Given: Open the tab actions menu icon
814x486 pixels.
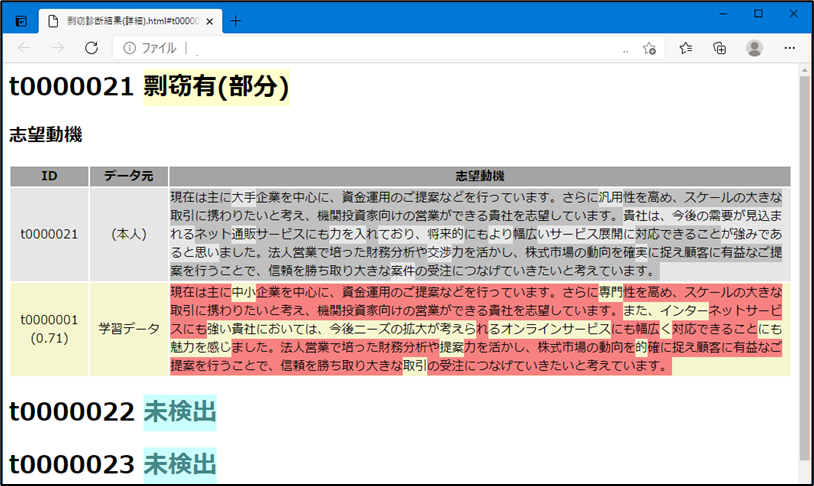Looking at the screenshot, I should click(21, 20).
